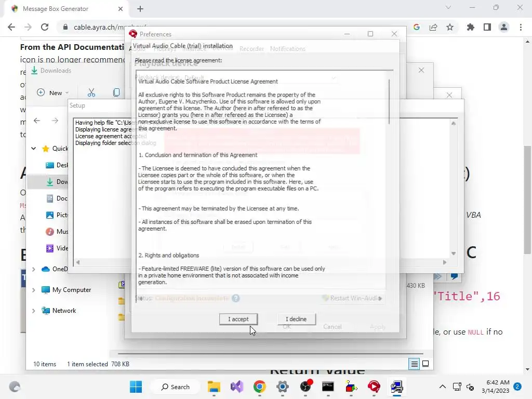The height and width of the screenshot is (399, 532).
Task: Click the web page vertical scrollbar thumb
Action: coord(527,199)
